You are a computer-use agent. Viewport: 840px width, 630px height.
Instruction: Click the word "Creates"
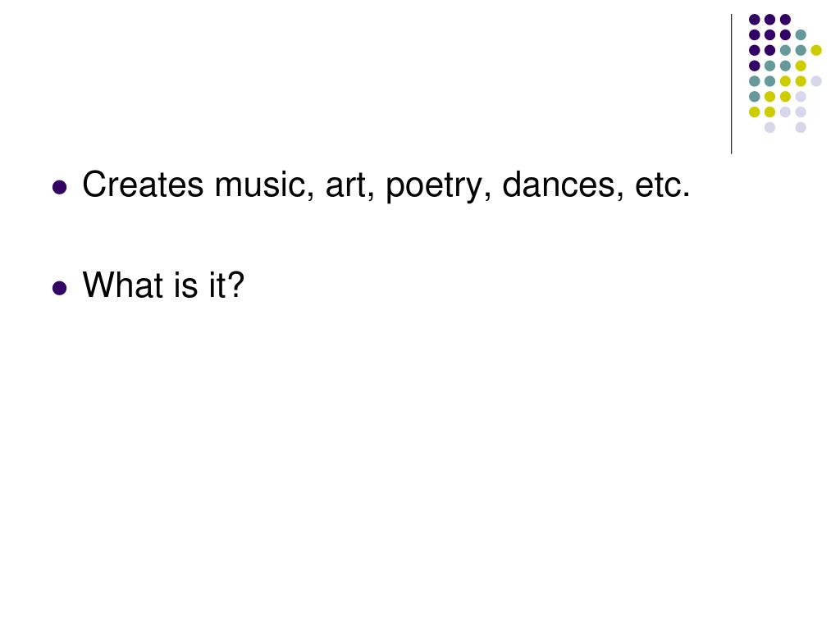click(x=143, y=185)
